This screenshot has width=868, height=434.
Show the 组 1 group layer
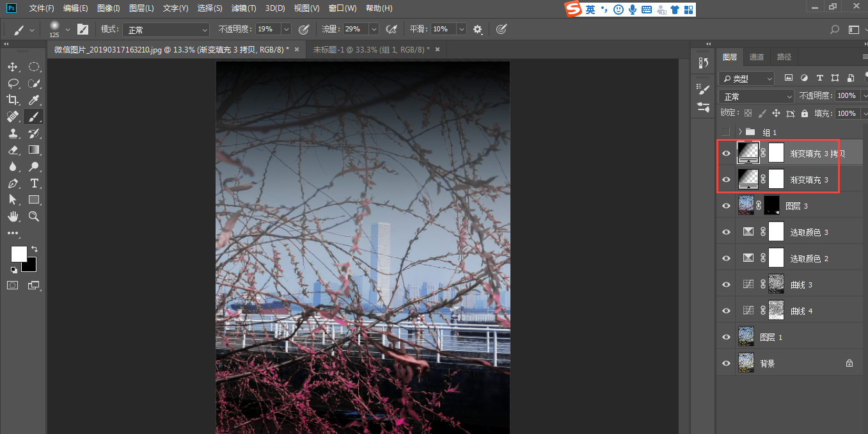pos(726,132)
